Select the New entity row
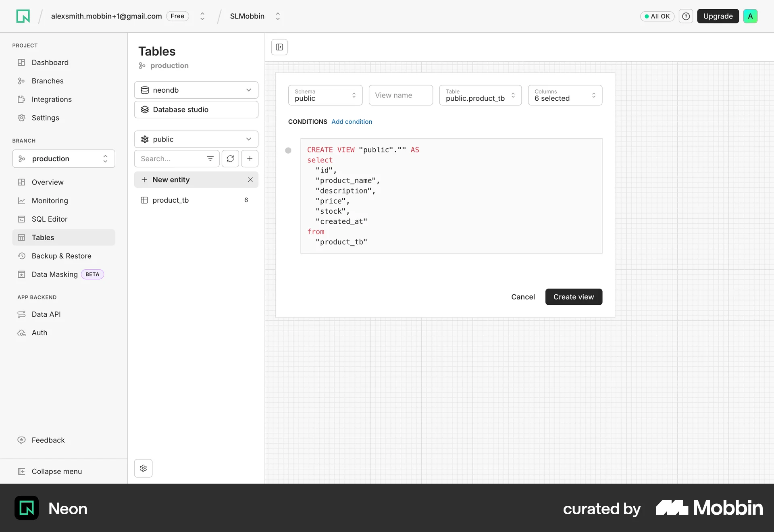 [196, 180]
